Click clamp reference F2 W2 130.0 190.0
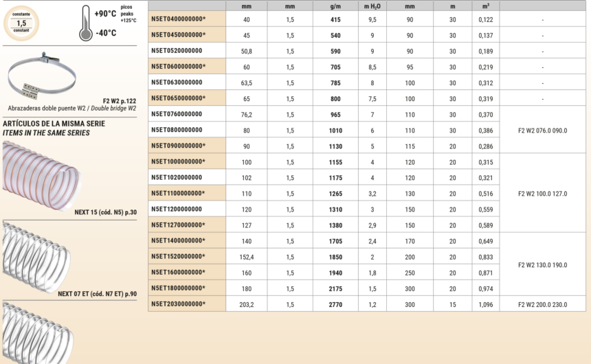The width and height of the screenshot is (591, 364). pyautogui.click(x=542, y=264)
